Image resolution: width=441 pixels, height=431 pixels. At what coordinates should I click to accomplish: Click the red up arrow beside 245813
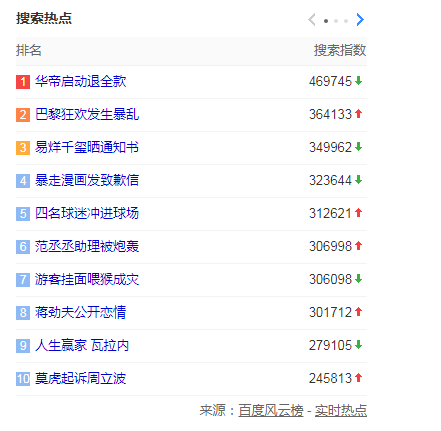358,377
